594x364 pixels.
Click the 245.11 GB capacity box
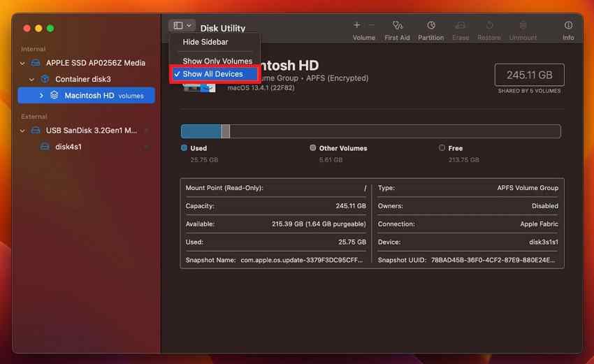[529, 75]
